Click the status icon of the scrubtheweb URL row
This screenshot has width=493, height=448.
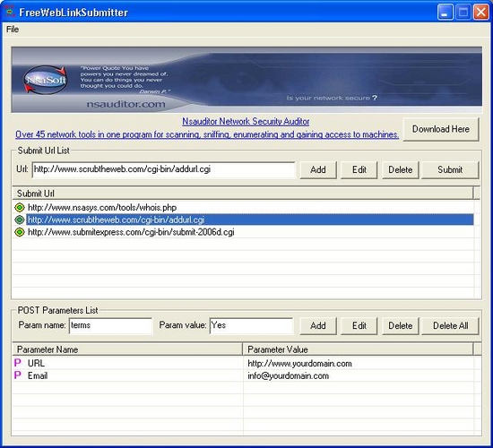coord(20,220)
